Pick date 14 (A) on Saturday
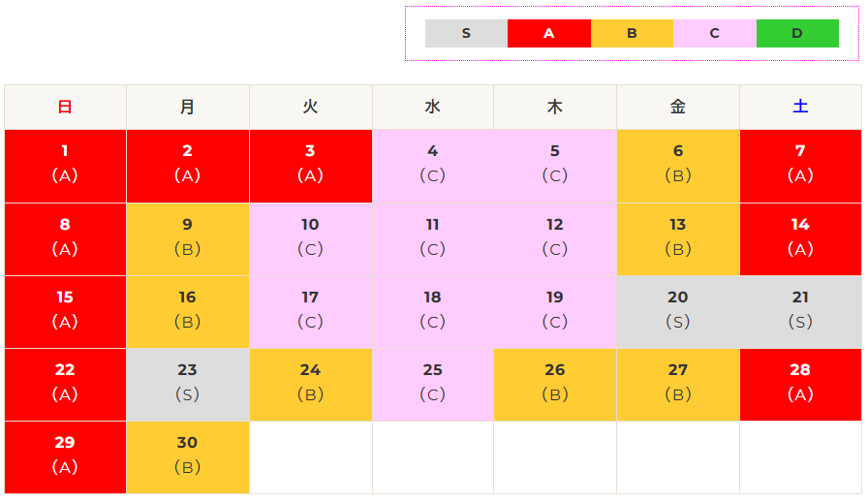The image size is (868, 503). (x=800, y=239)
